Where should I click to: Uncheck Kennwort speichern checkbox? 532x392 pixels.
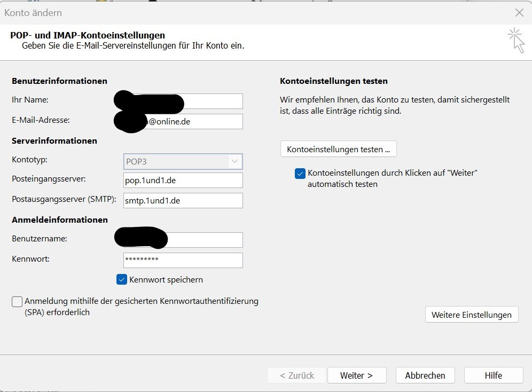pos(121,279)
